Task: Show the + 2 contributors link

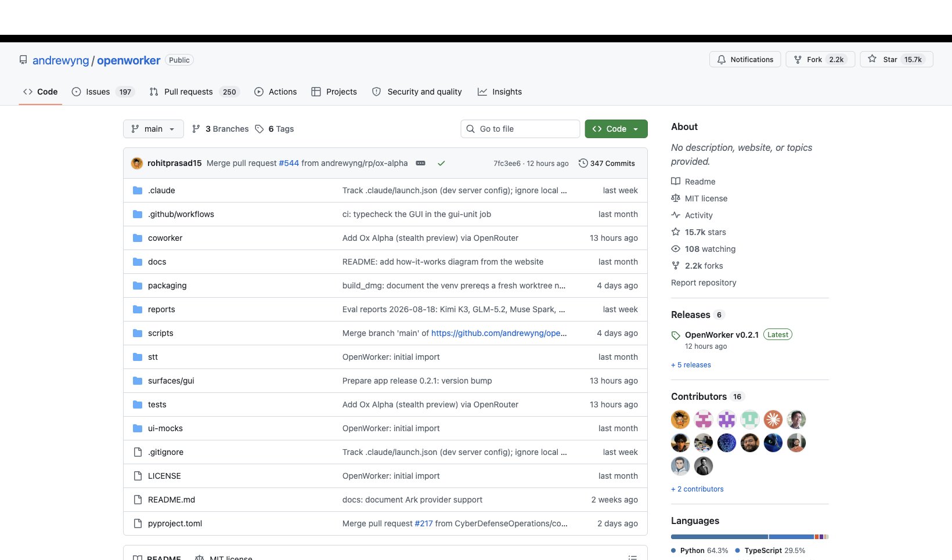Action: pos(697,489)
